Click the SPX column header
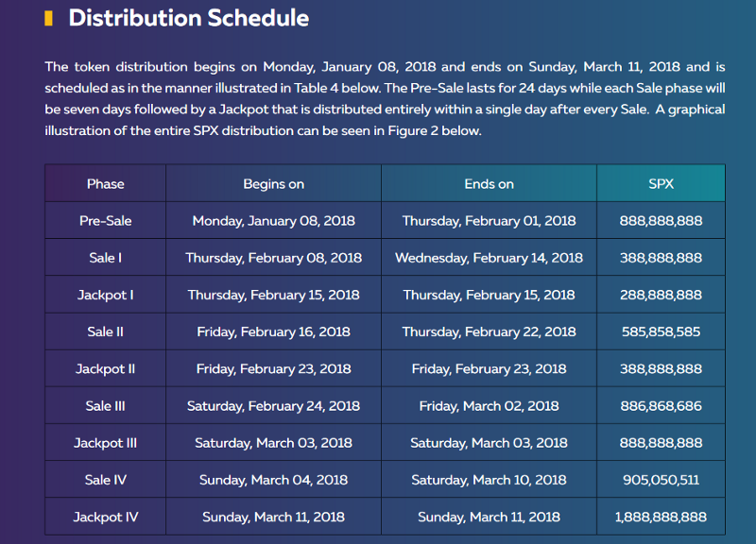 click(661, 183)
